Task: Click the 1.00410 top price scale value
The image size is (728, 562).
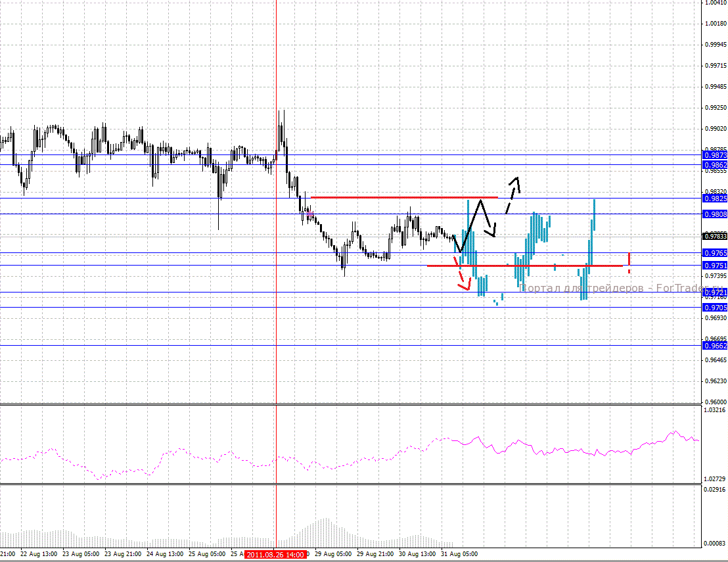Action: (714, 3)
